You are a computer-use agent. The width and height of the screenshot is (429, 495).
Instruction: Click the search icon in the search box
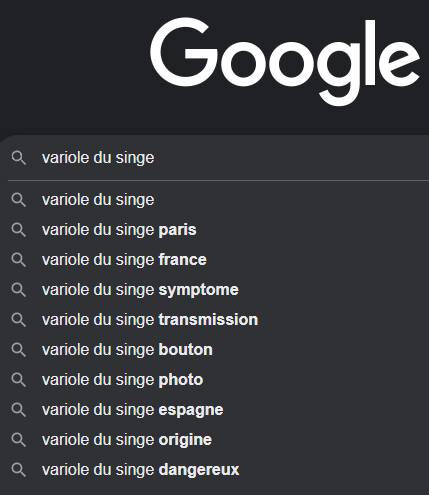19,158
